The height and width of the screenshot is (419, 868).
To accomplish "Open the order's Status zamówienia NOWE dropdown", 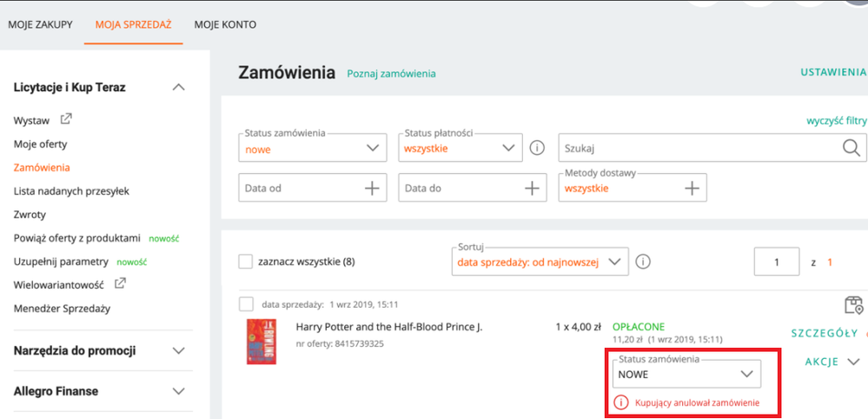I will coord(686,374).
